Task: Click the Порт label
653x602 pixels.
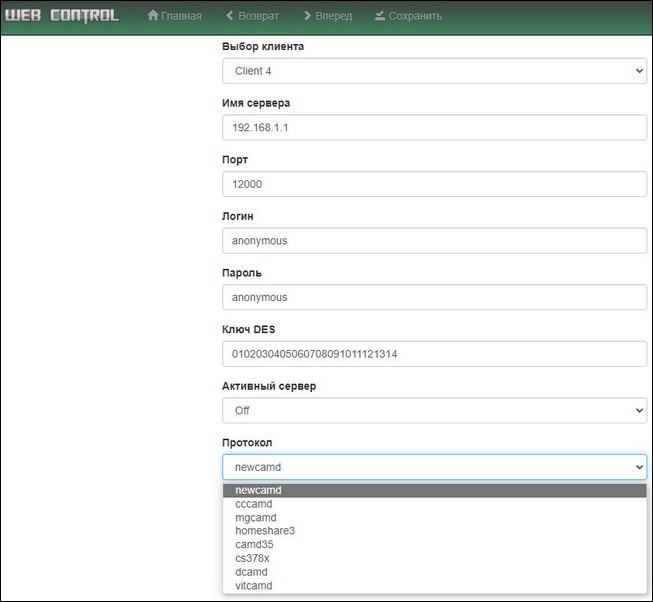Action: (x=235, y=160)
